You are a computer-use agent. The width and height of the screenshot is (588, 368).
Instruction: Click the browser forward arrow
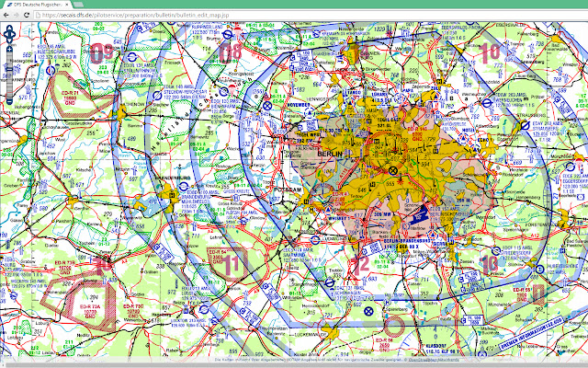click(17, 15)
